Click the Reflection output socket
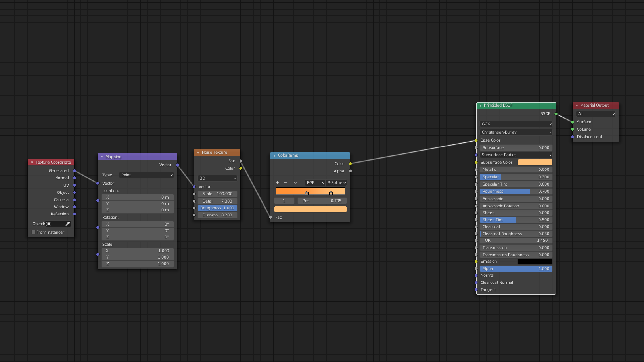Image resolution: width=644 pixels, height=362 pixels. (x=75, y=214)
